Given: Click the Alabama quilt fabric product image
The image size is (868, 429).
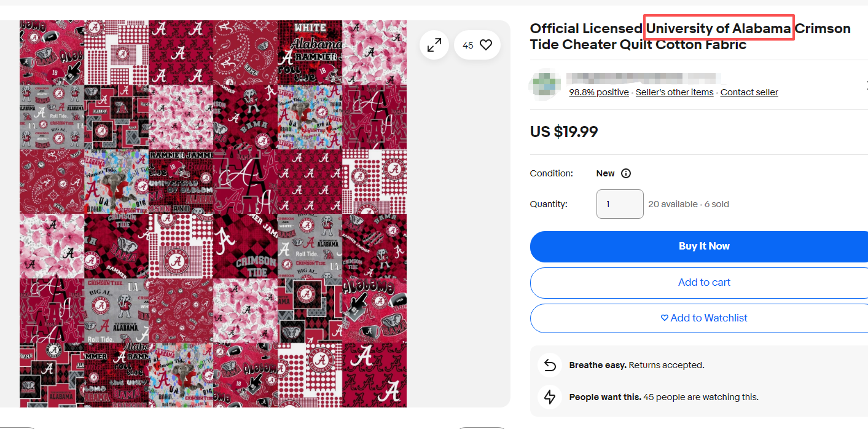Looking at the screenshot, I should point(213,213).
